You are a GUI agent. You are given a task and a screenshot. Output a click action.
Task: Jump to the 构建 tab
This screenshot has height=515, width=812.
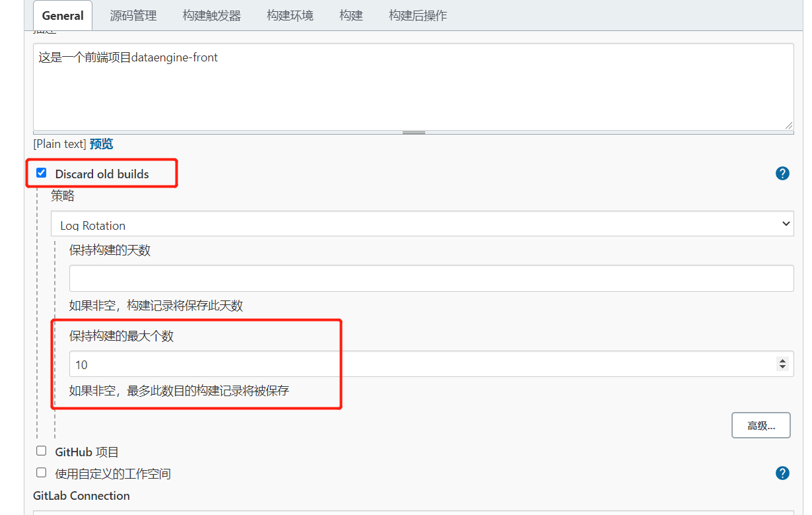coord(351,15)
